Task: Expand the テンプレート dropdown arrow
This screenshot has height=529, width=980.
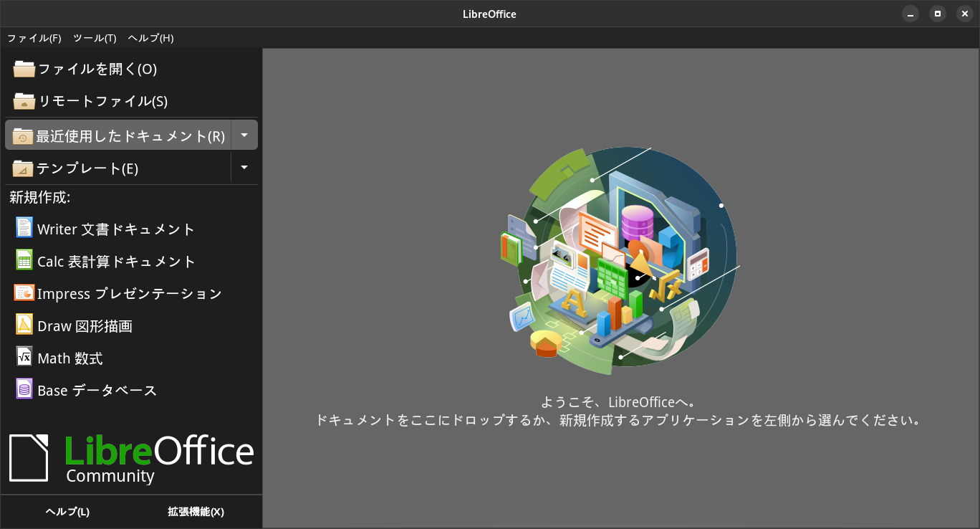Action: [244, 168]
